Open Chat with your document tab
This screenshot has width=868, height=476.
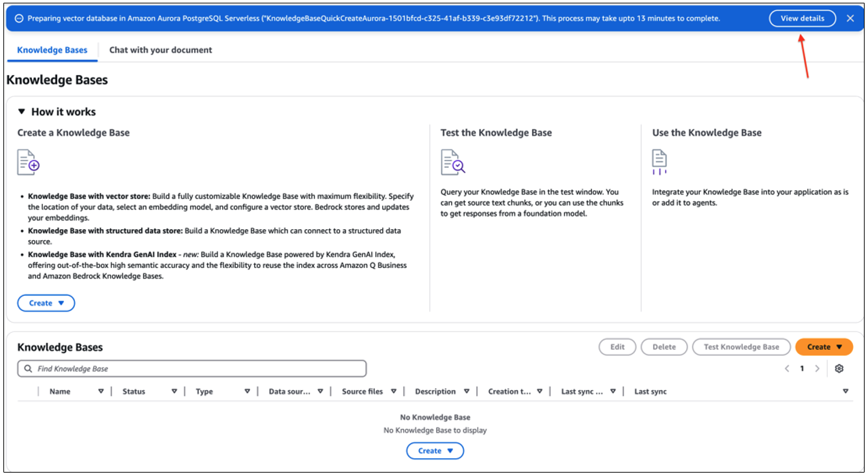pyautogui.click(x=161, y=50)
